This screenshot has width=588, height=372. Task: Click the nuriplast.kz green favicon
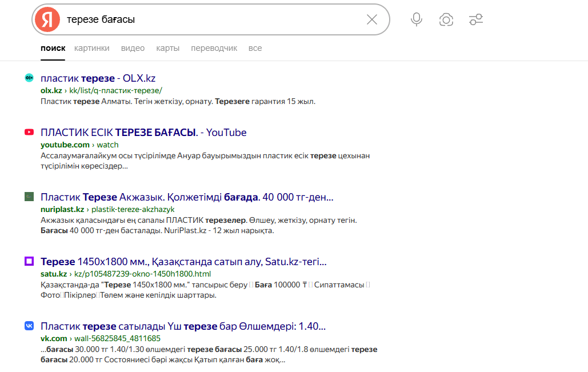point(29,197)
